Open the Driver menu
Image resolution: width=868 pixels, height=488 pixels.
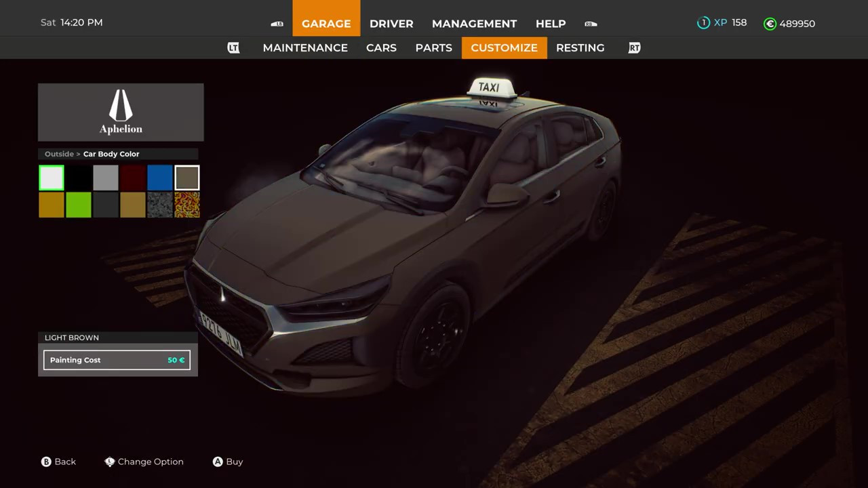(x=391, y=24)
